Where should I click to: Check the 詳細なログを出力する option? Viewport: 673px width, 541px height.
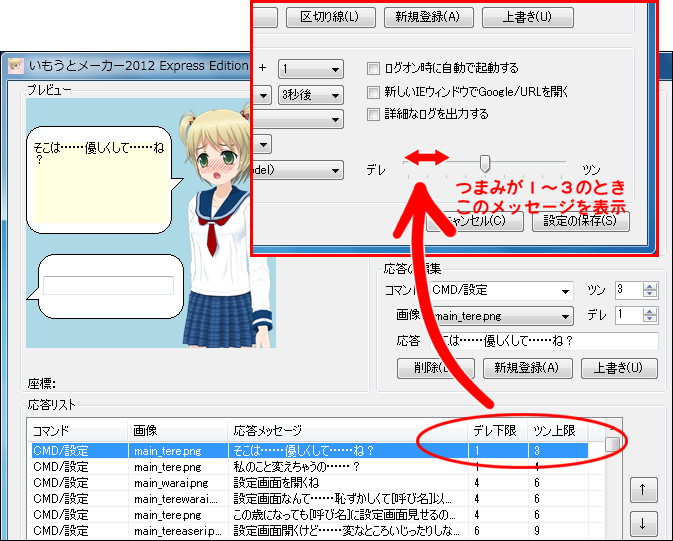[374, 115]
